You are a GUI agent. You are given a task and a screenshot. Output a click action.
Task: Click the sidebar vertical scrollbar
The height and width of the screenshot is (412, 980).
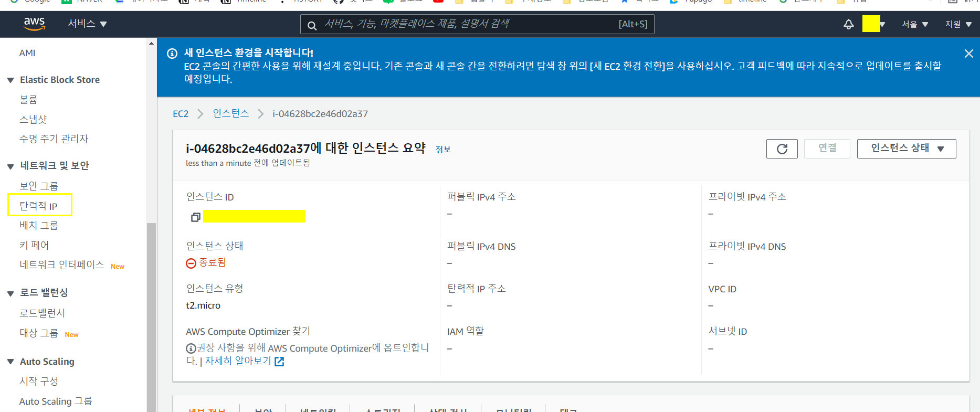(x=151, y=317)
